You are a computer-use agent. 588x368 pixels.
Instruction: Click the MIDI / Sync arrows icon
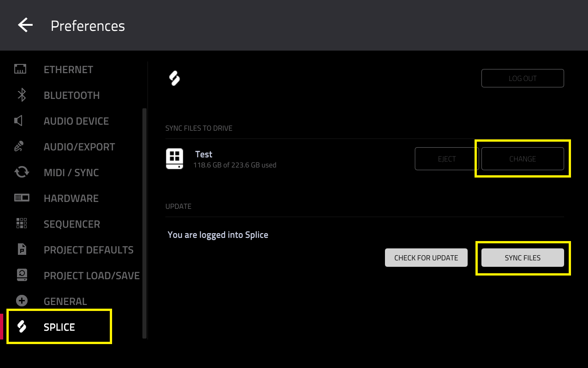tap(22, 172)
